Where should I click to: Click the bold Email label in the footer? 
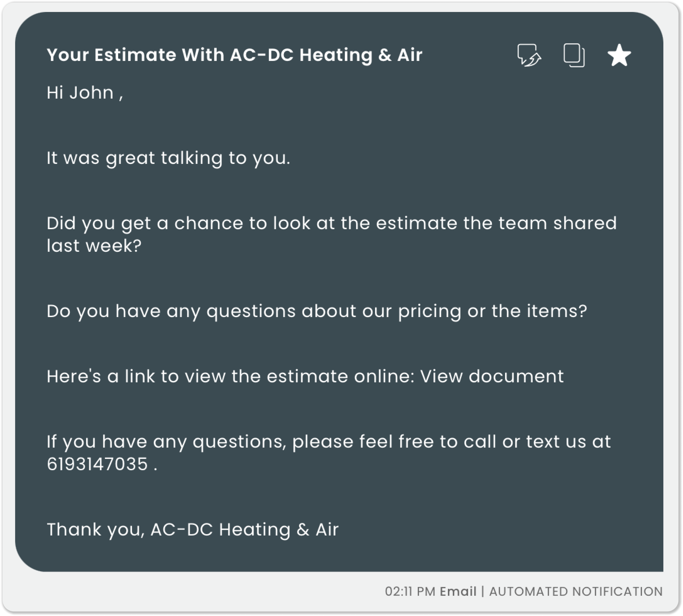458,591
